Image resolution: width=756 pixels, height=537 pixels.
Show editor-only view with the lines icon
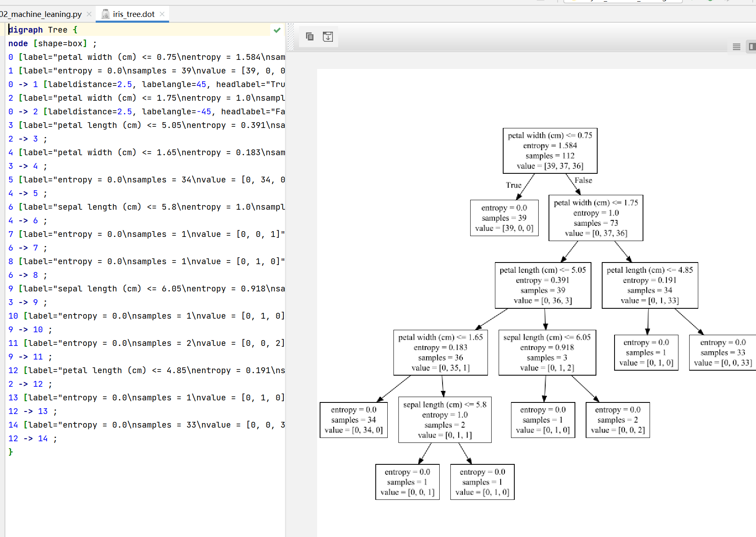click(x=737, y=47)
